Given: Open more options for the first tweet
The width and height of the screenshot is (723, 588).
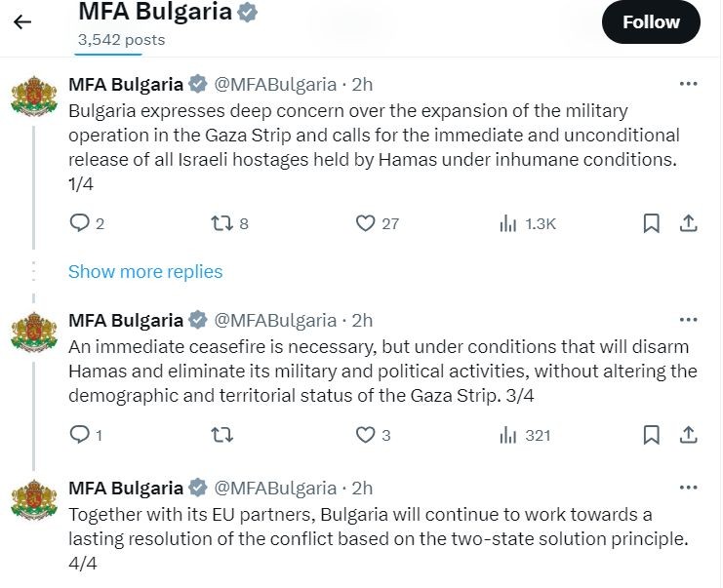Looking at the screenshot, I should pos(688,84).
